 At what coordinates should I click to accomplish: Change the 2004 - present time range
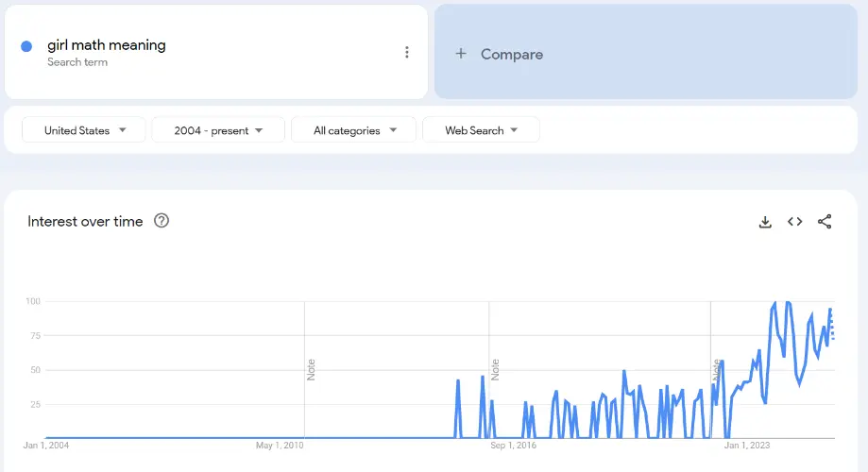pos(218,130)
